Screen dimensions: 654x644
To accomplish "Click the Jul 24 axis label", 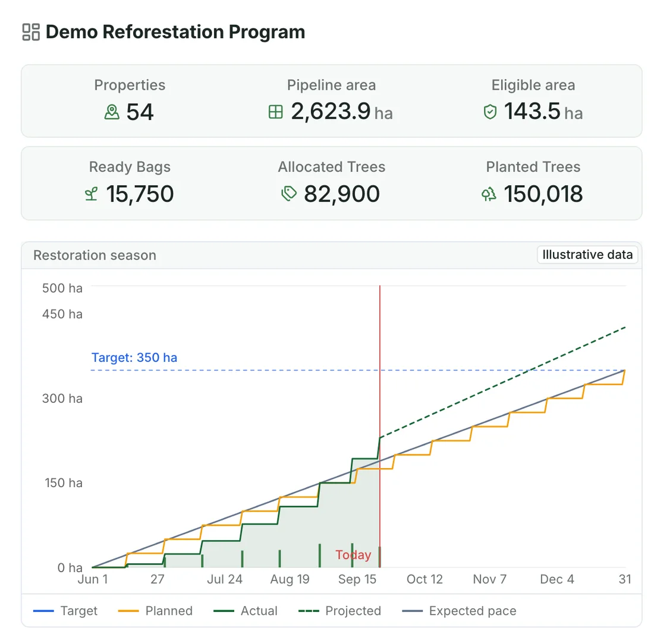I will pyautogui.click(x=225, y=579).
